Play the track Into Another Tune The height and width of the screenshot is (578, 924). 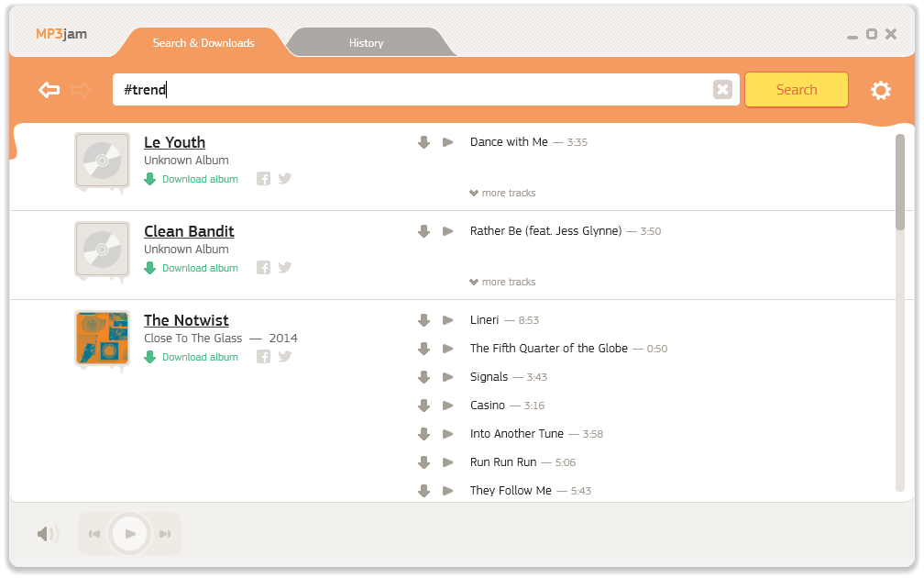[x=448, y=434]
